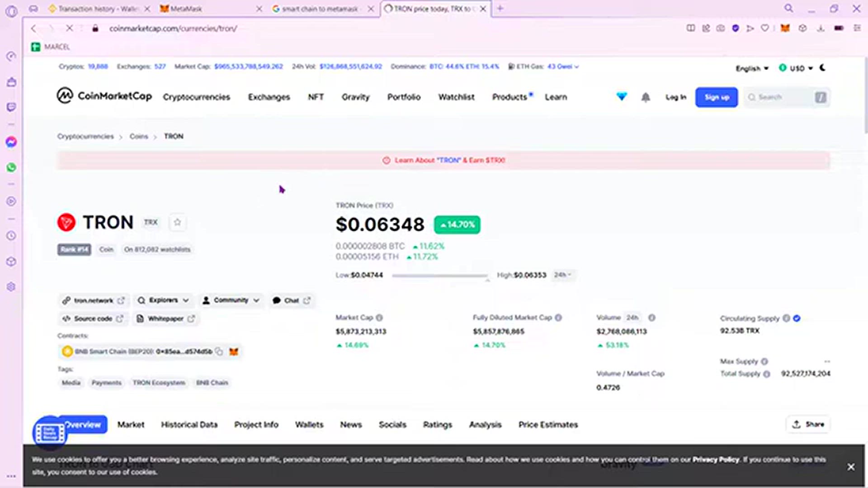
Task: Click Circulating Supply verified checkmark icon
Action: (797, 319)
